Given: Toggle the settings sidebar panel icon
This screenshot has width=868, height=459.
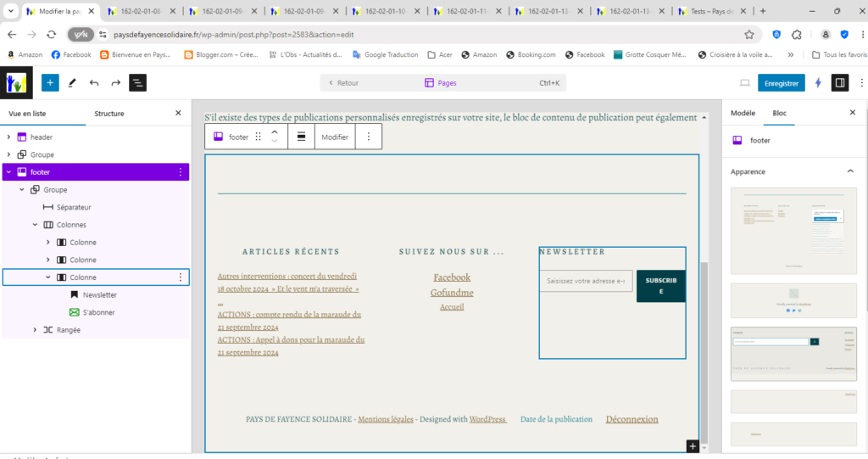Looking at the screenshot, I should tap(840, 83).
